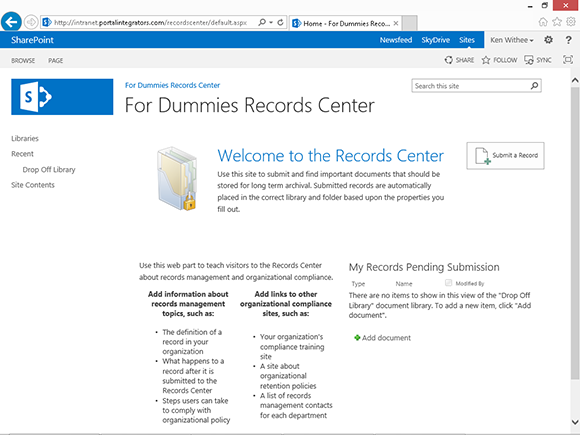Toggle focus on content icon
The image size is (580, 435).
tap(568, 60)
